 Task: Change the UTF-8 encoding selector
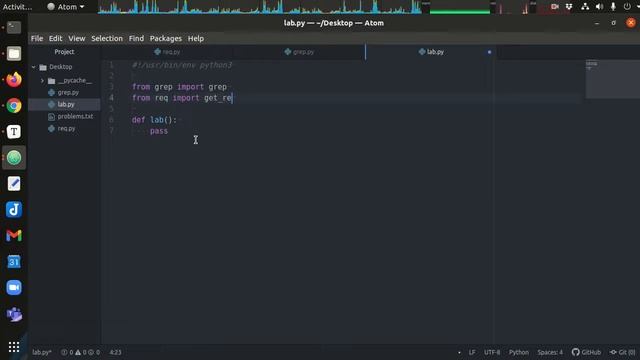coord(492,352)
